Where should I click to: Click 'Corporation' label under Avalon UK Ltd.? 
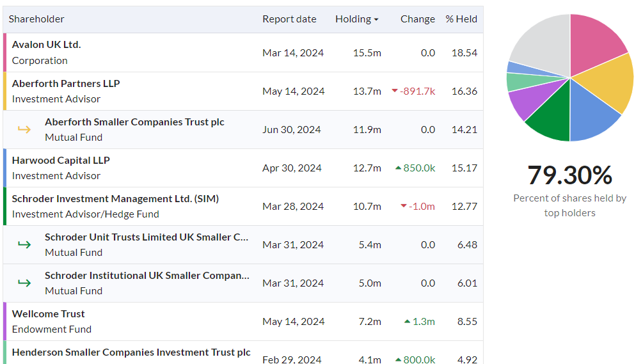click(40, 61)
